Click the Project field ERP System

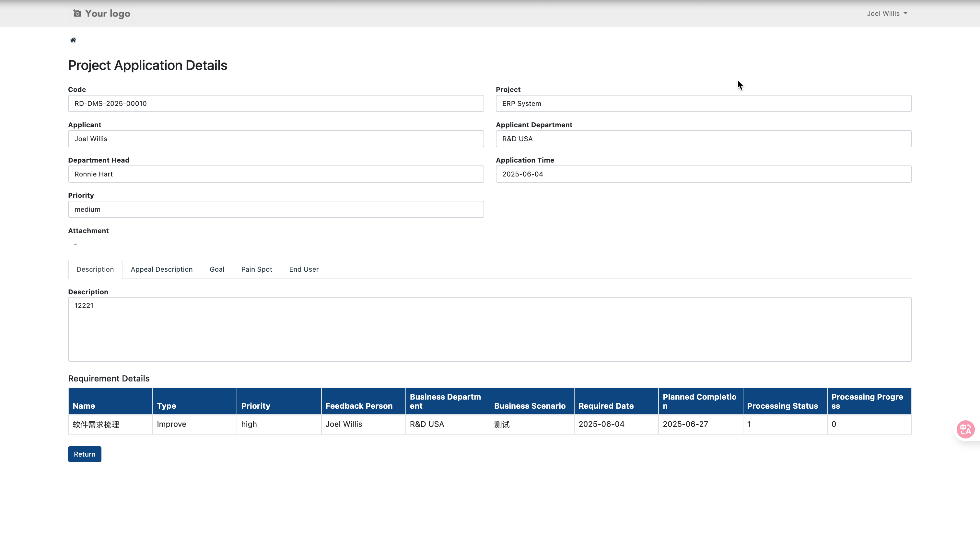coord(704,103)
